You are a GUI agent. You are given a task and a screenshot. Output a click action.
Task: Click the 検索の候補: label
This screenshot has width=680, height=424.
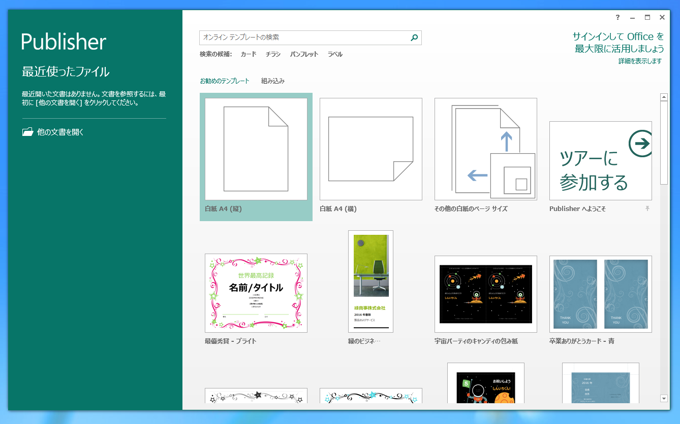[x=216, y=54]
